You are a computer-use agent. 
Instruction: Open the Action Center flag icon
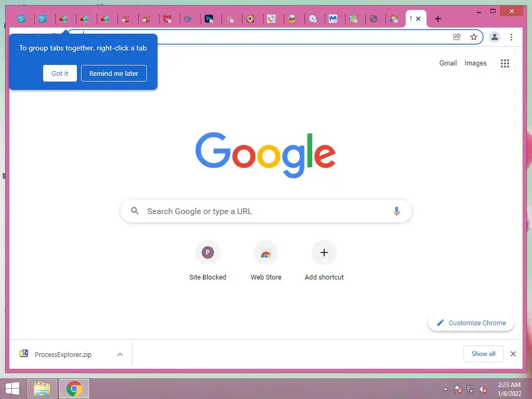[x=458, y=389]
